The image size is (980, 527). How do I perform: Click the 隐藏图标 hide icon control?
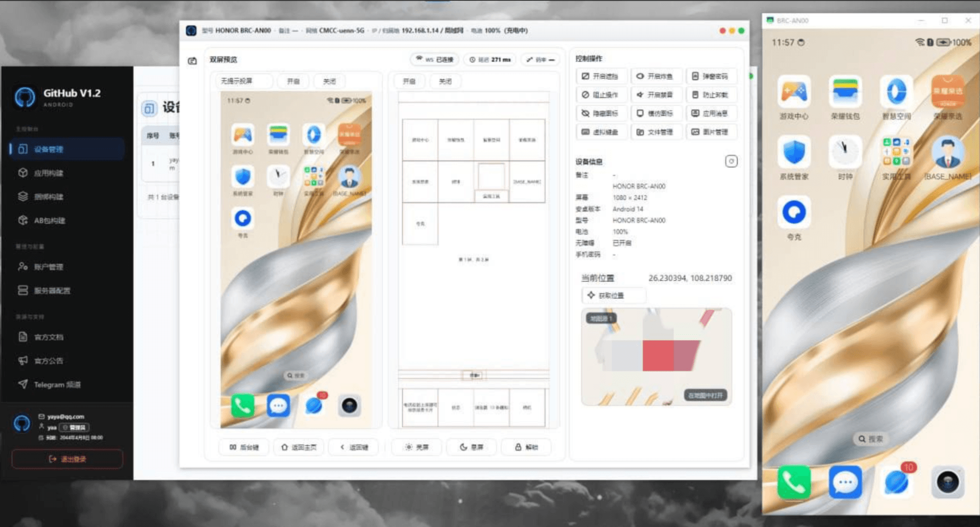601,113
